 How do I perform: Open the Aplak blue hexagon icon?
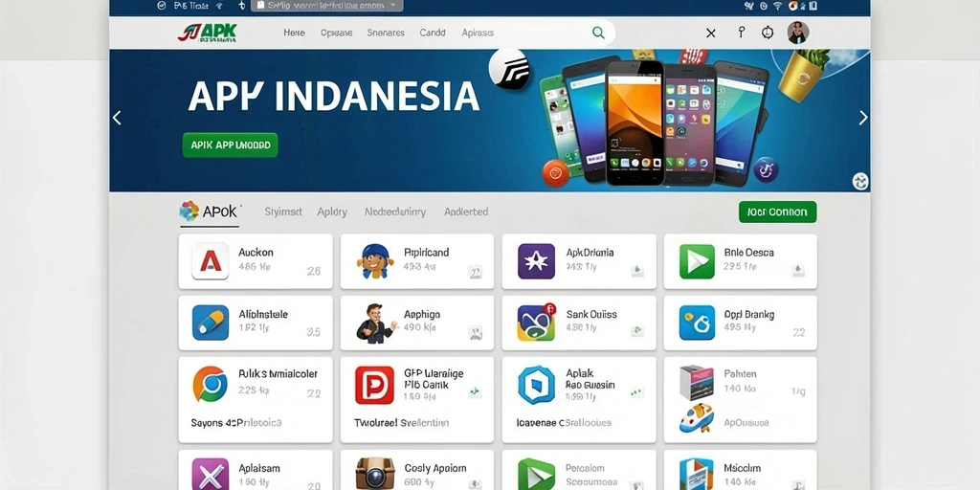point(536,385)
